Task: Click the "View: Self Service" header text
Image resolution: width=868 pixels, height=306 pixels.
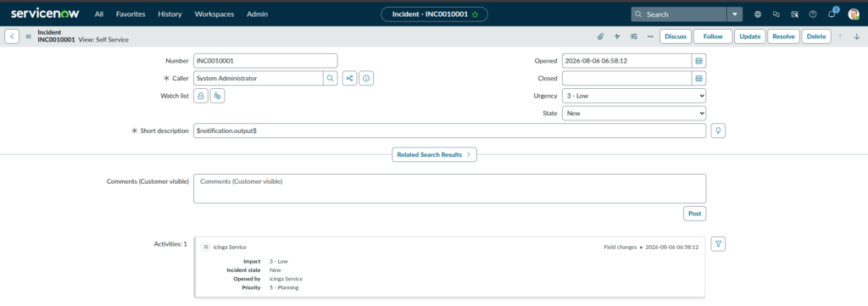Action: 103,40
